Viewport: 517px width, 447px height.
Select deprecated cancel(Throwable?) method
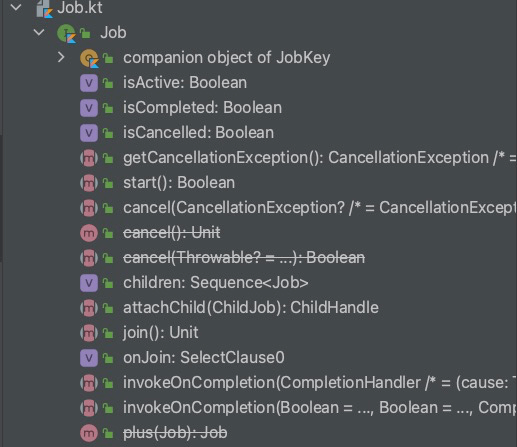pos(244,258)
